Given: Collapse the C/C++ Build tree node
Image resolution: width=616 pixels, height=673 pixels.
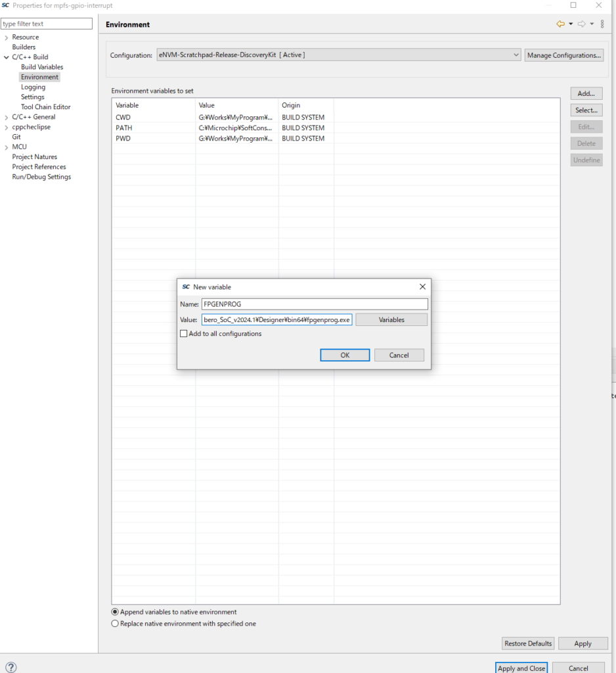Looking at the screenshot, I should [6, 57].
